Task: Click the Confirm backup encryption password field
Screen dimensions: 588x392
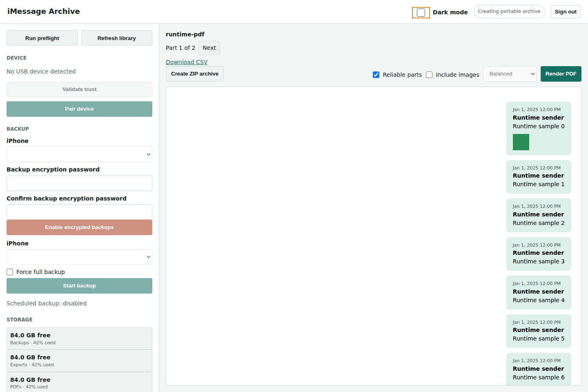Action: (x=79, y=212)
